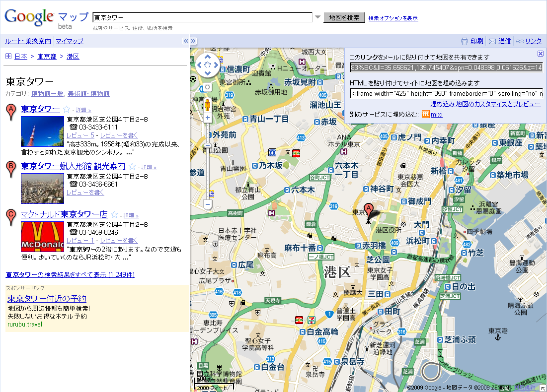Click the share URL text field
The width and height of the screenshot is (547, 392).
click(x=446, y=67)
